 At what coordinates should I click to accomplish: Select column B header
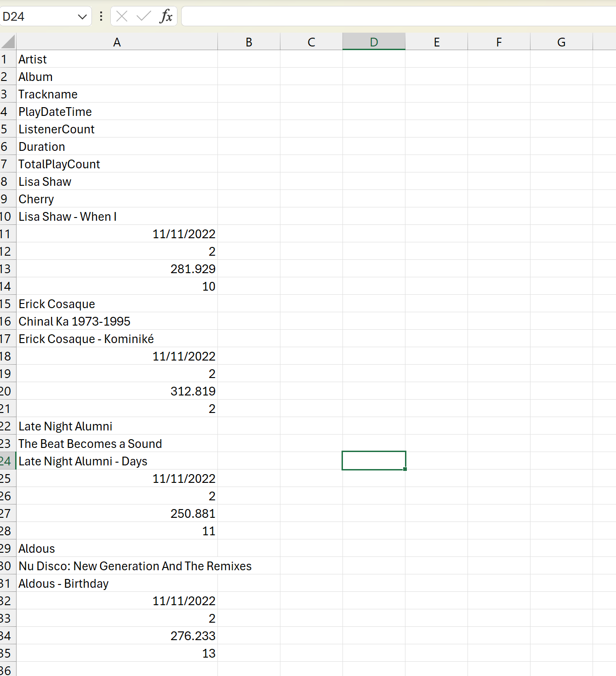(x=249, y=42)
